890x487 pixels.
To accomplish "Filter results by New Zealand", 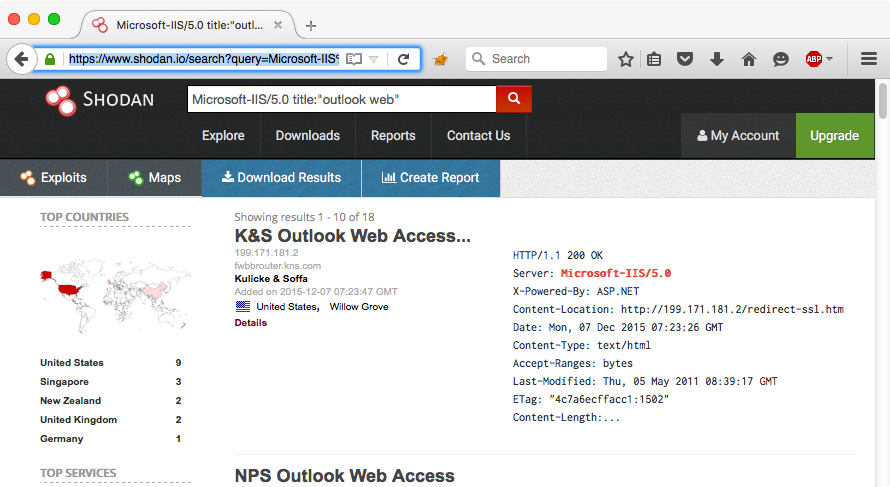I will (70, 401).
